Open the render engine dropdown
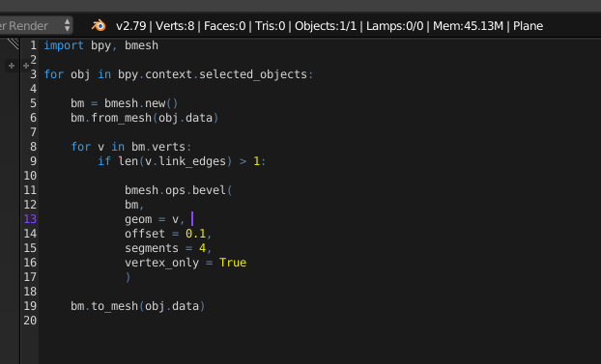The image size is (601, 364). coord(36,26)
